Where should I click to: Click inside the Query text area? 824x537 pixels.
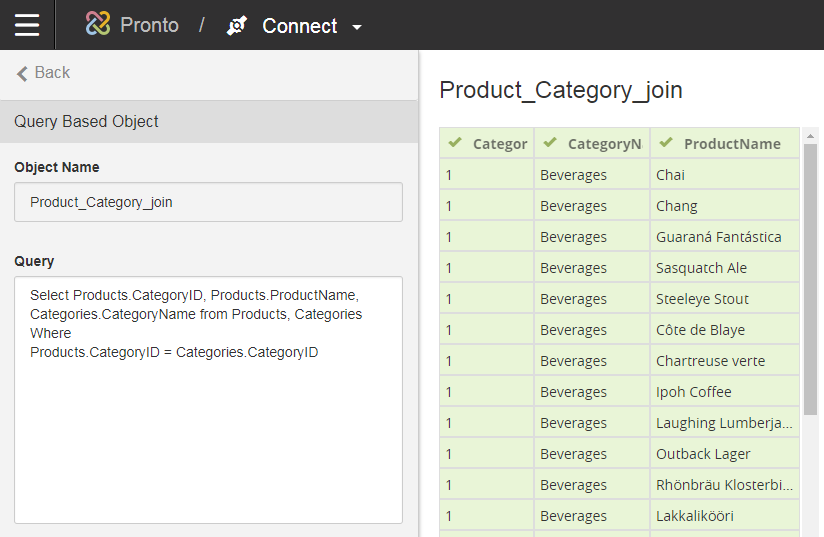(x=208, y=430)
